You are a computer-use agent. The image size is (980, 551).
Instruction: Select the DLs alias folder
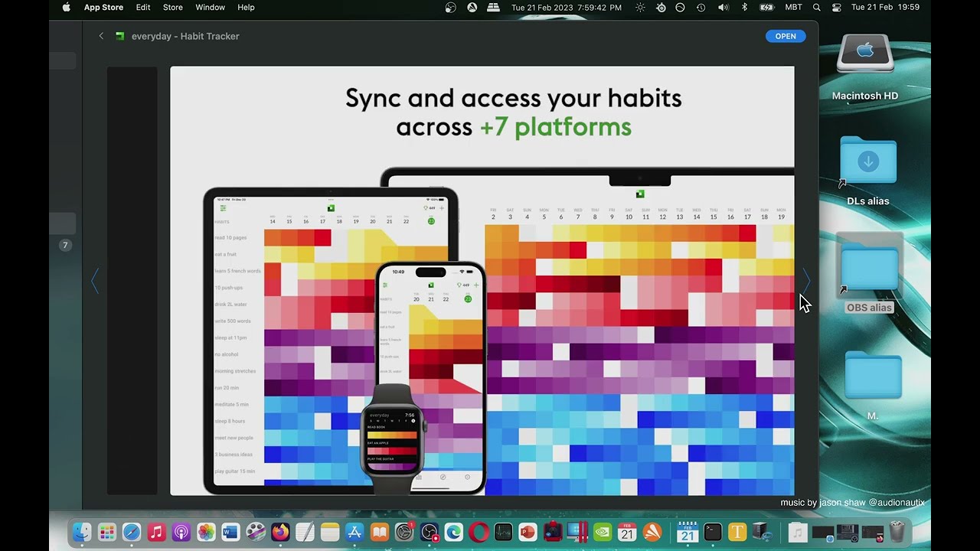tap(868, 161)
